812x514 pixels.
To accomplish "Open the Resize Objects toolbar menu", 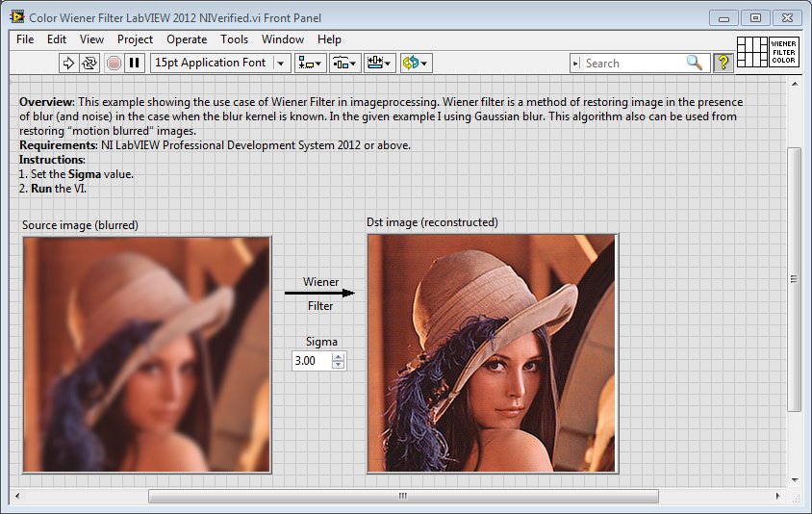I will pos(380,64).
